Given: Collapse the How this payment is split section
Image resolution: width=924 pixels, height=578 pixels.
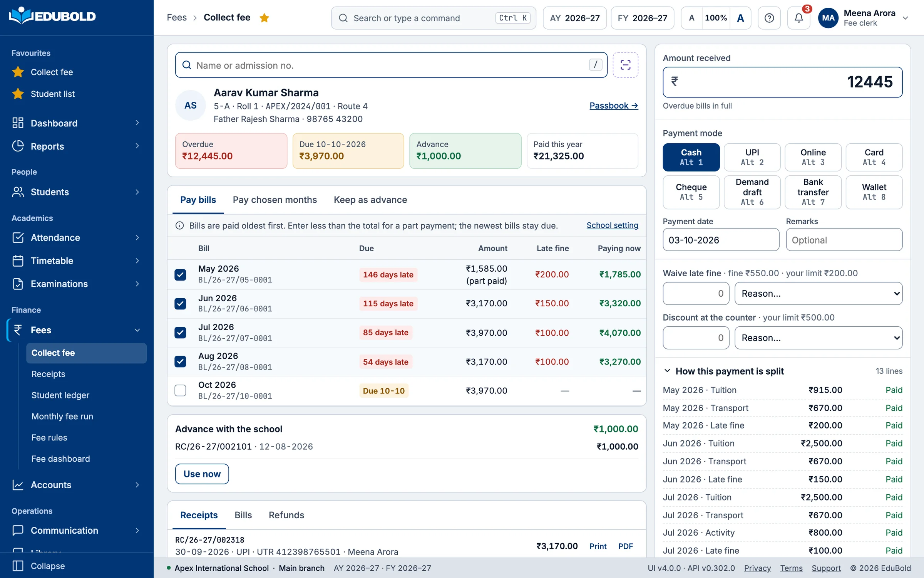Looking at the screenshot, I should point(667,371).
